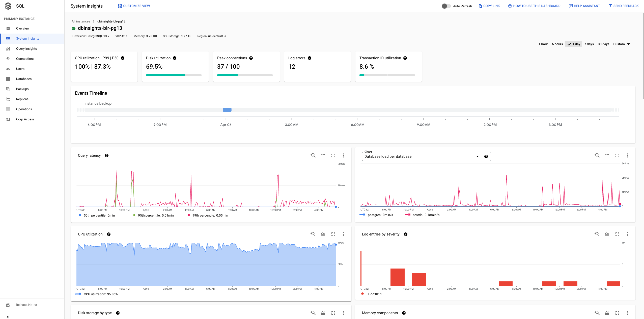Image resolution: width=644 pixels, height=319 pixels.
Task: Click the Corp Access menu item
Action: coord(25,119)
